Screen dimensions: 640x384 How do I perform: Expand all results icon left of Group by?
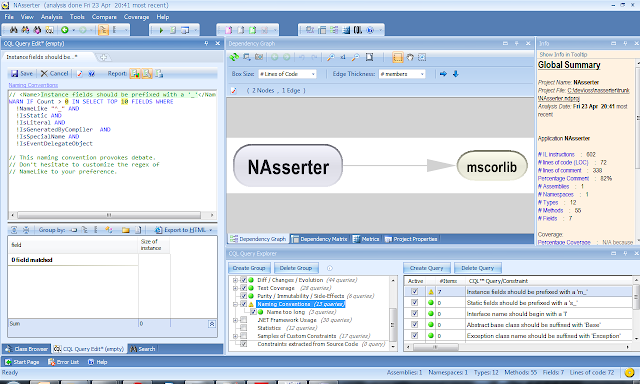coord(14,230)
